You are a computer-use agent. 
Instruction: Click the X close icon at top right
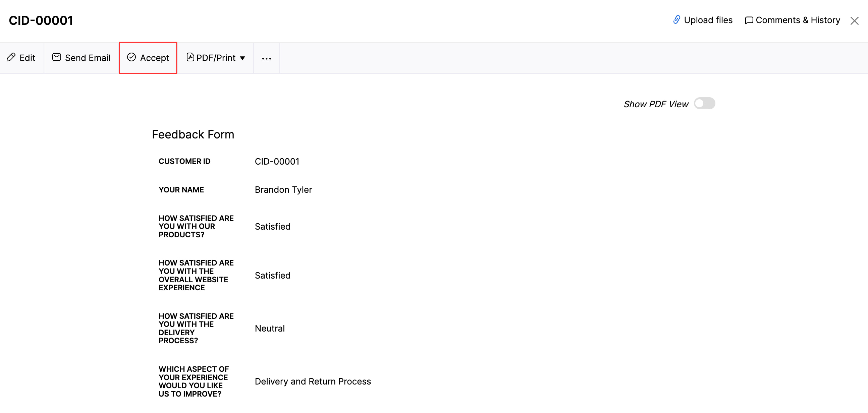[855, 20]
